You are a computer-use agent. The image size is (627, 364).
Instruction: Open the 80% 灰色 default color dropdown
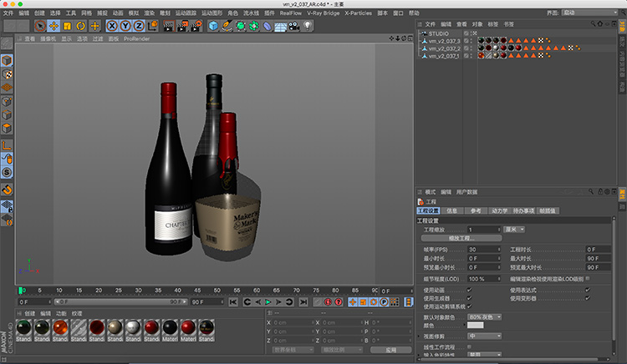tap(485, 317)
